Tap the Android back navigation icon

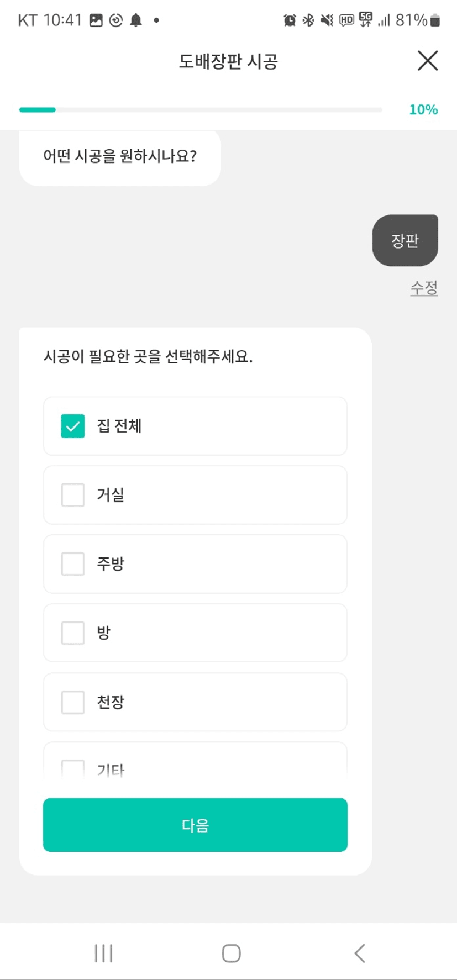click(360, 953)
